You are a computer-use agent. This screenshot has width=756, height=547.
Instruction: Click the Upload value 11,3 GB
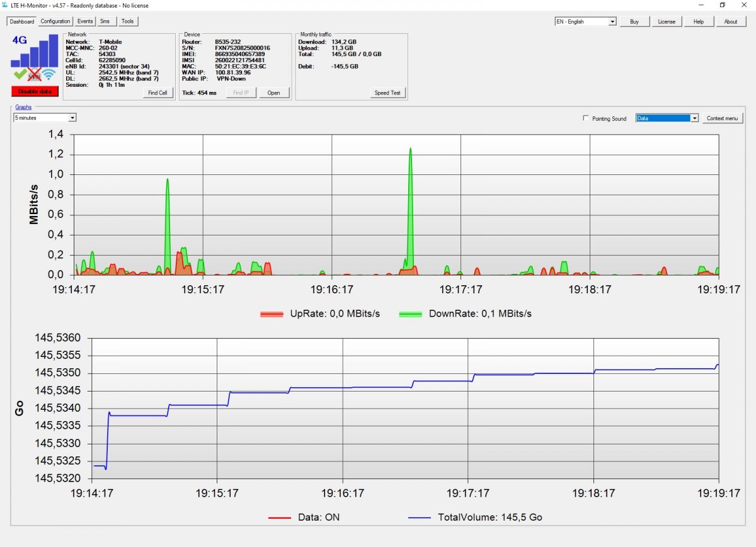click(342, 48)
